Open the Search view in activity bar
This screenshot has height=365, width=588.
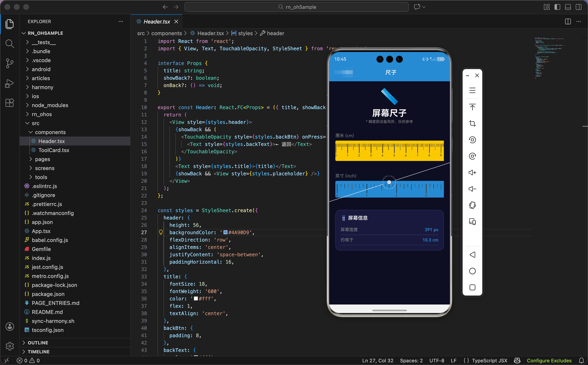pos(10,44)
